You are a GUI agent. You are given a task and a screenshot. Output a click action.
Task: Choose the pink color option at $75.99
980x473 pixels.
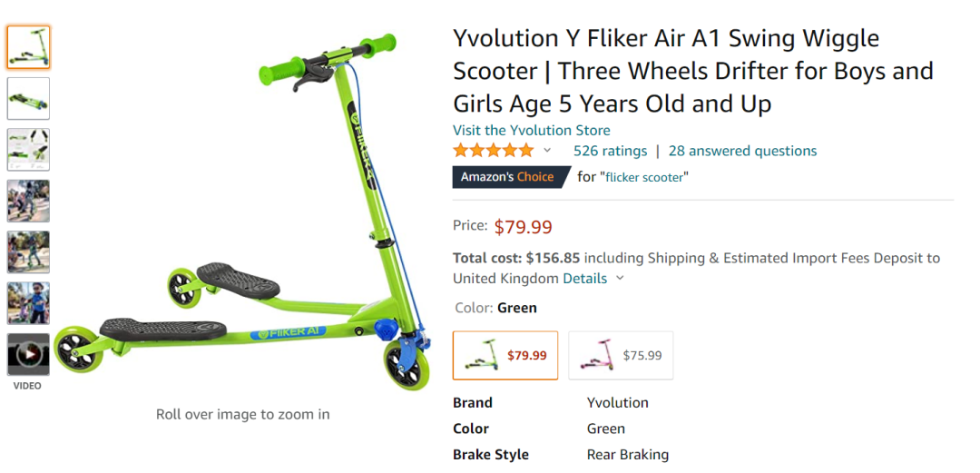621,355
